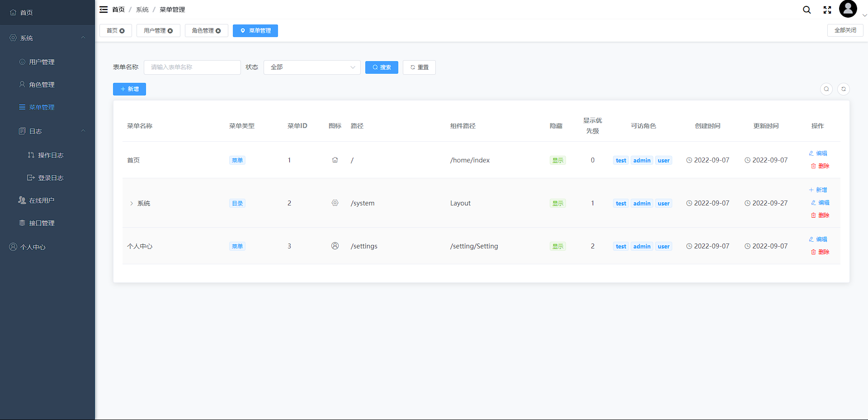This screenshot has height=420, width=868.
Task: Delete the 个人中心 menu row
Action: (x=820, y=252)
